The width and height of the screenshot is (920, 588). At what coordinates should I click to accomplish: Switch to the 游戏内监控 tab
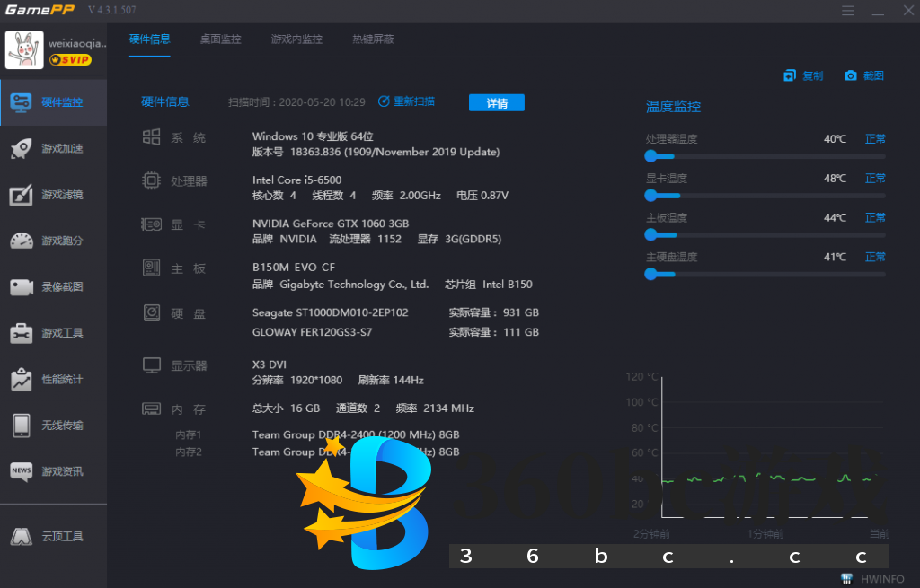[296, 39]
